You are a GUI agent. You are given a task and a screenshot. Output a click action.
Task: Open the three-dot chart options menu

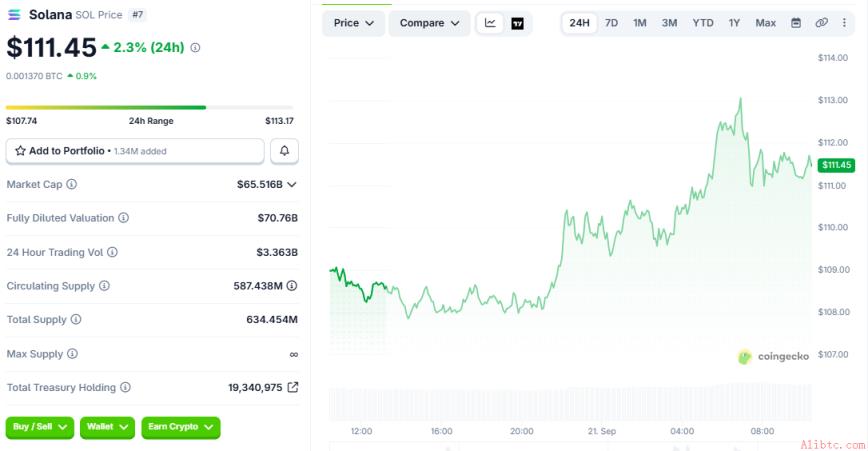tap(844, 23)
